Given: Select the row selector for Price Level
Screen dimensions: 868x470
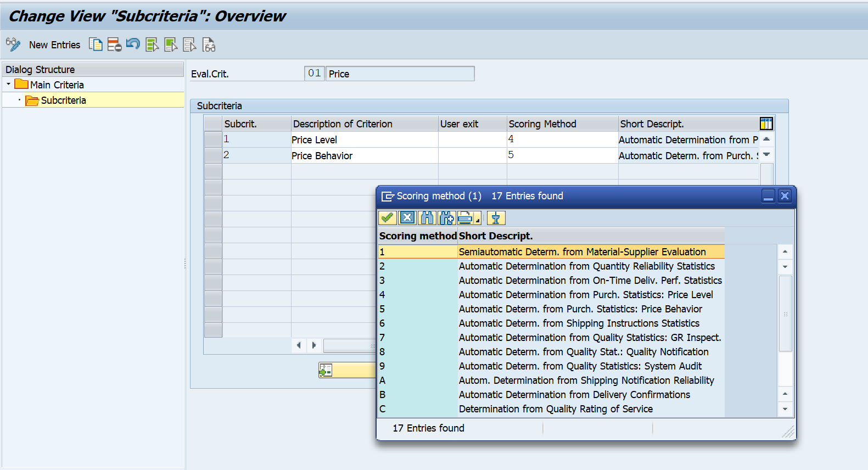Looking at the screenshot, I should pyautogui.click(x=213, y=139).
